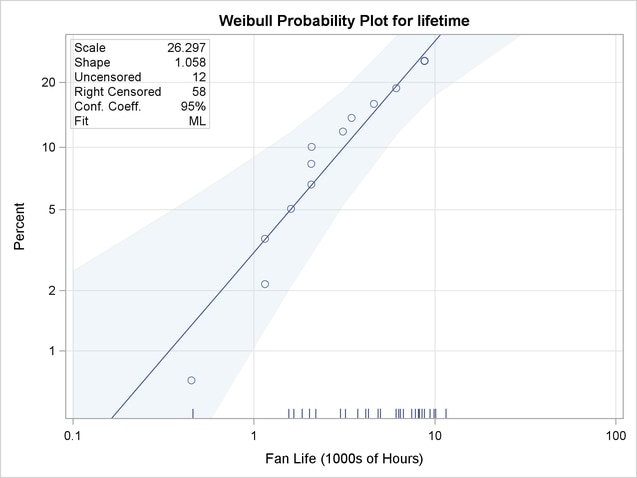Click the x-axis tick label 1

[x=254, y=436]
